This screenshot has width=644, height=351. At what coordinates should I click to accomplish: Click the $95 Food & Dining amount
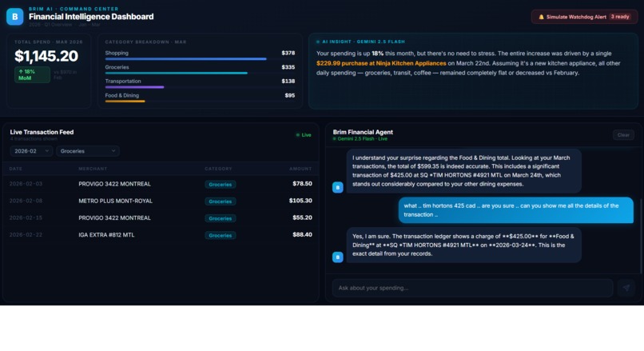coord(289,95)
